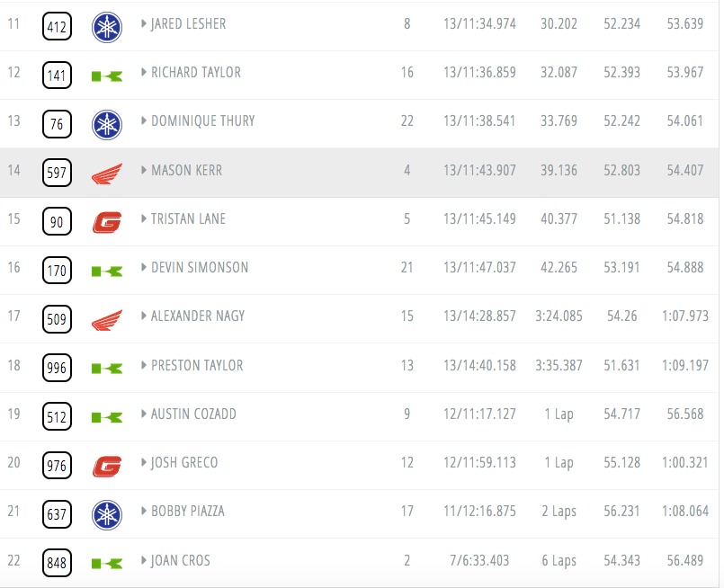724x588 pixels.
Task: Click Yamaha logo beside Dominique Thury
Action: pos(107,125)
